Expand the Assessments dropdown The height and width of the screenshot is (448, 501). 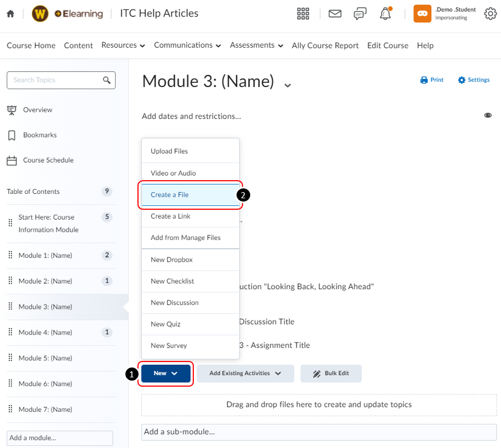256,45
